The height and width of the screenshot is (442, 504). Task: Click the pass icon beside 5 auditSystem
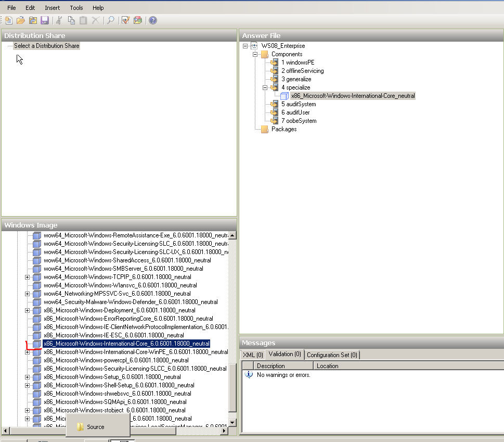(x=274, y=104)
